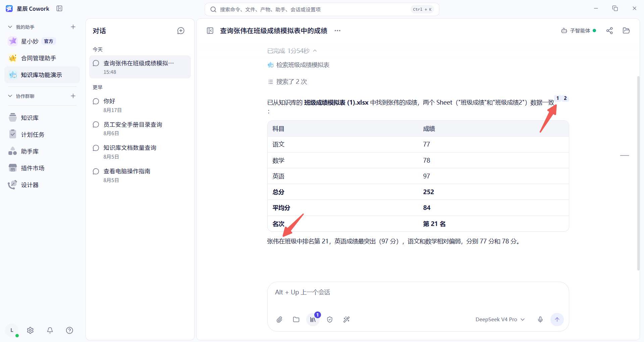Create a new 协作群聊 group
The height and width of the screenshot is (342, 644).
(x=73, y=96)
